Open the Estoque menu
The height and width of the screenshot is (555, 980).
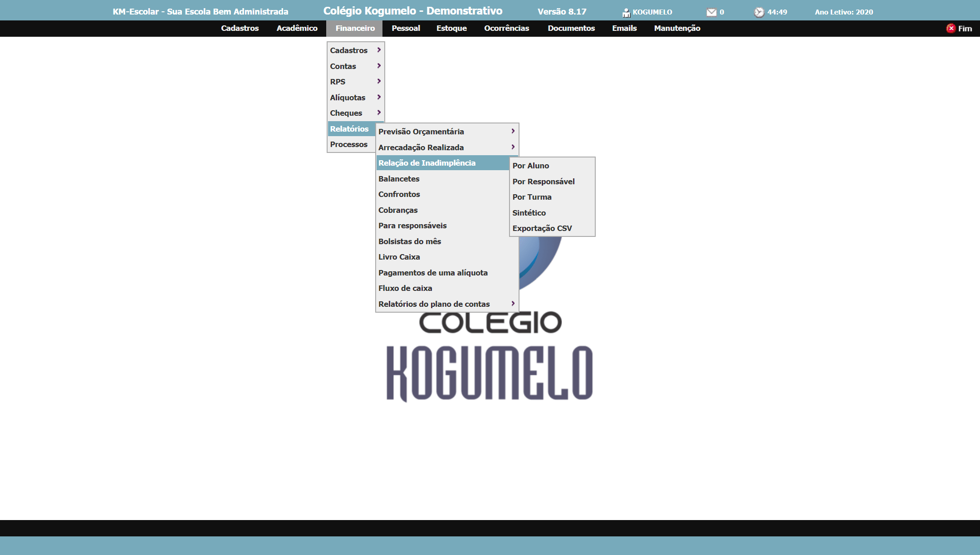click(x=451, y=28)
